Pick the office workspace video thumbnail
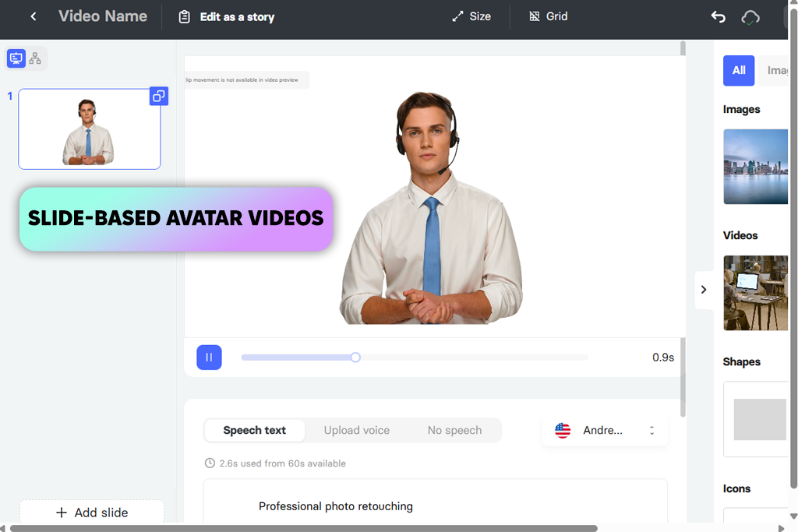The image size is (798, 532). (756, 293)
